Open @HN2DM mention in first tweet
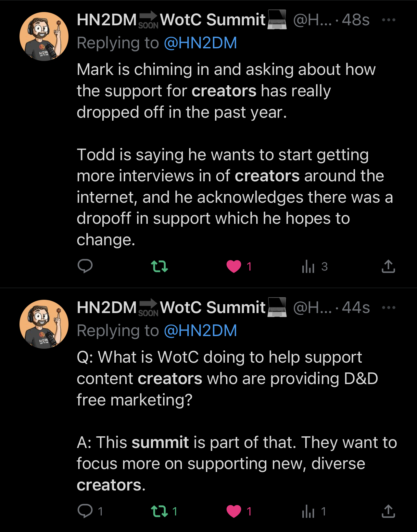Image resolution: width=417 pixels, height=532 pixels. 200,43
